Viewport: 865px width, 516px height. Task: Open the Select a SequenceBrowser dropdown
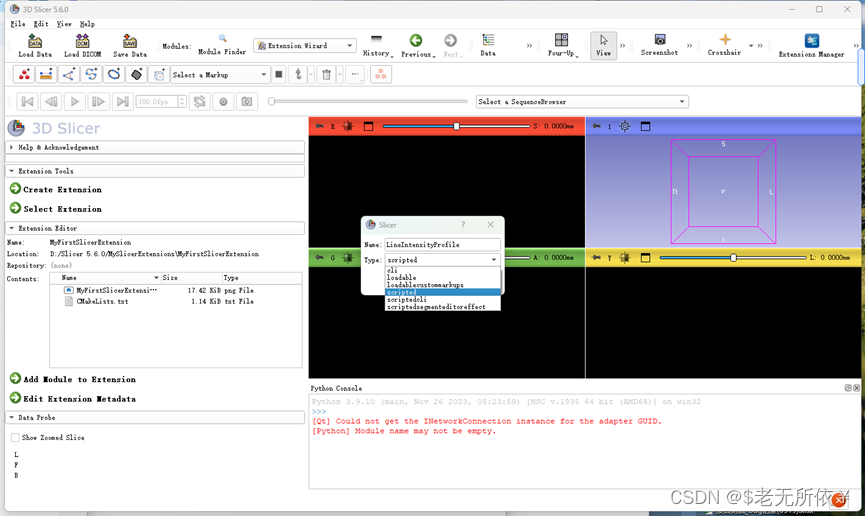click(x=582, y=102)
